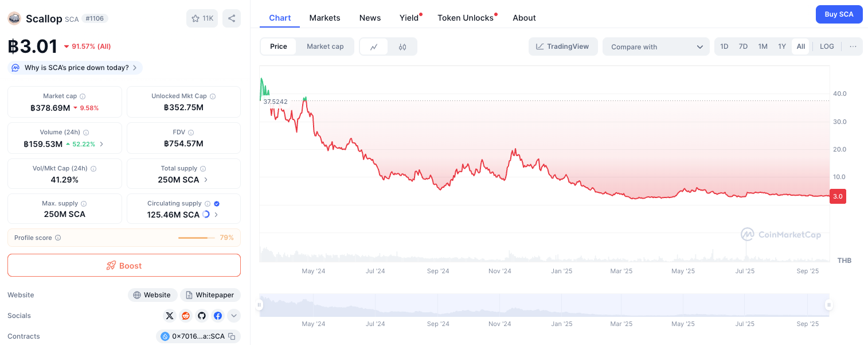Image resolution: width=868 pixels, height=345 pixels.
Task: Click the Unlocked Mkt Cap info icon
Action: [x=213, y=96]
